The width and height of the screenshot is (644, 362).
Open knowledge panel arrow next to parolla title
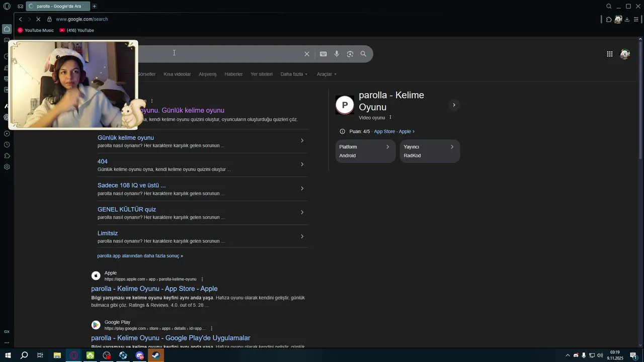pos(454,105)
